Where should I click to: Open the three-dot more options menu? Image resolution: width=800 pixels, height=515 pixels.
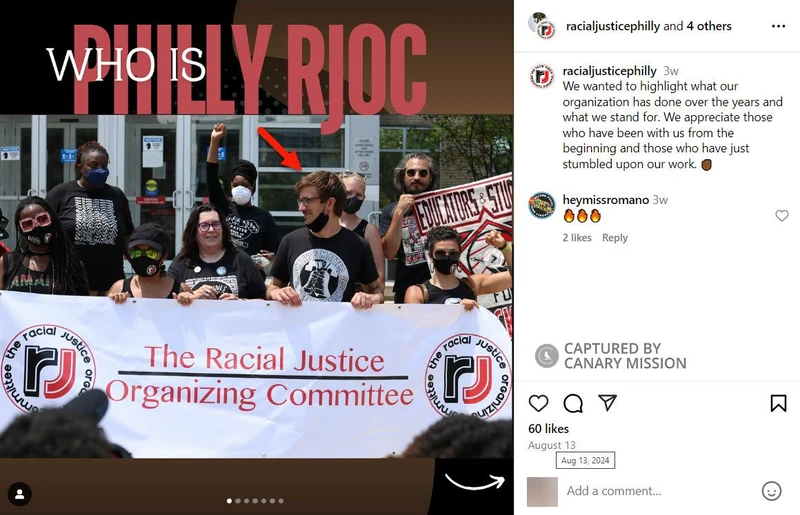pos(778,26)
